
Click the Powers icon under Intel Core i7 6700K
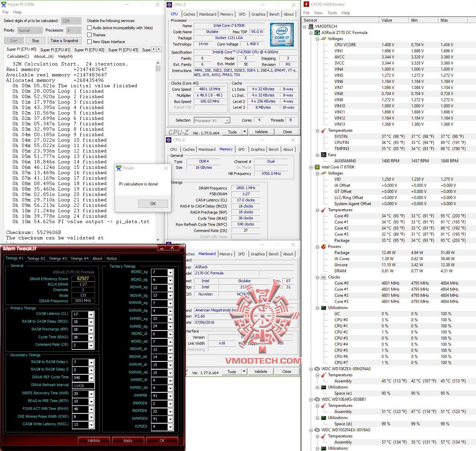(323, 247)
